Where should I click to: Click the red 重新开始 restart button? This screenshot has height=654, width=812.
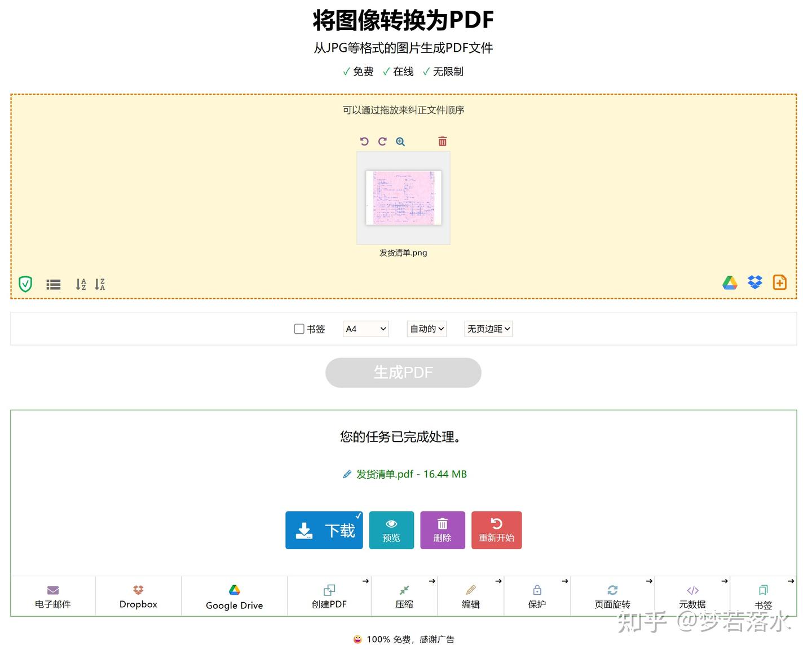(x=497, y=530)
